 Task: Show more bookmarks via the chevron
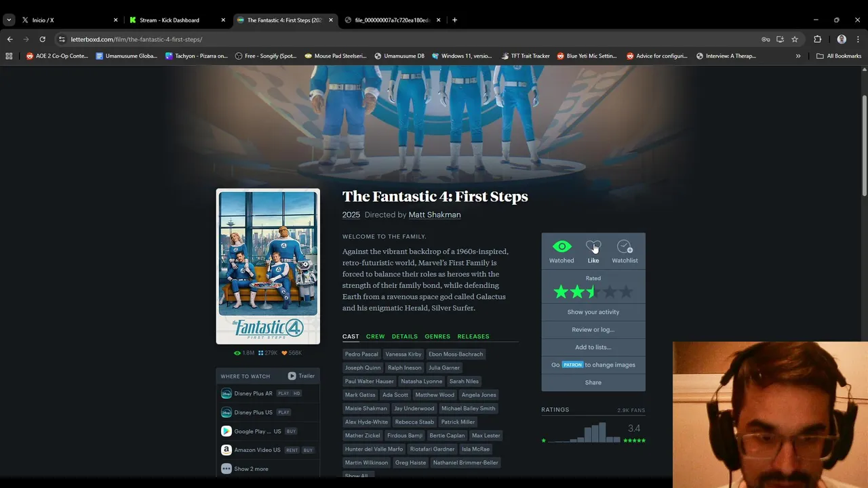click(x=798, y=56)
